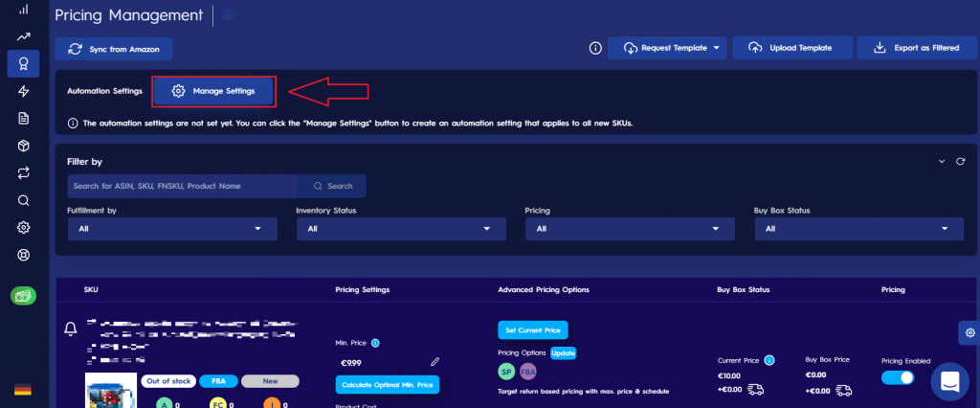Screen dimensions: 980x408
Task: Click the blue FBA tag on product
Action: 218,381
